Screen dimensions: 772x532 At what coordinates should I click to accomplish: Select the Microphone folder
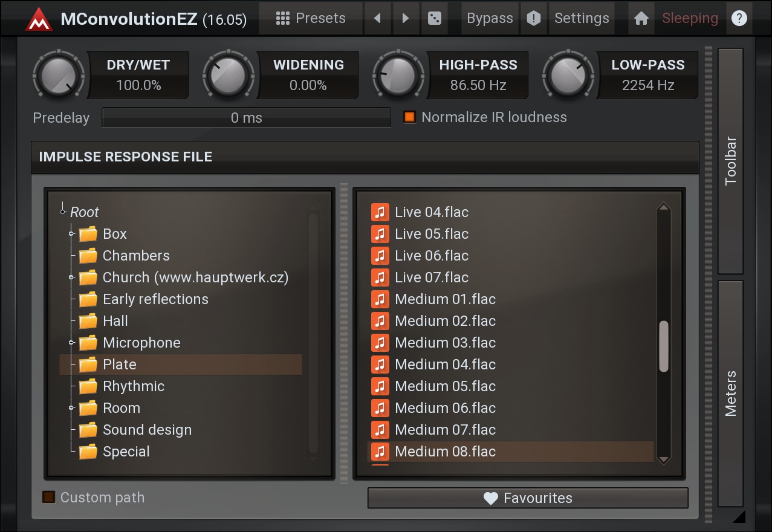click(x=130, y=343)
